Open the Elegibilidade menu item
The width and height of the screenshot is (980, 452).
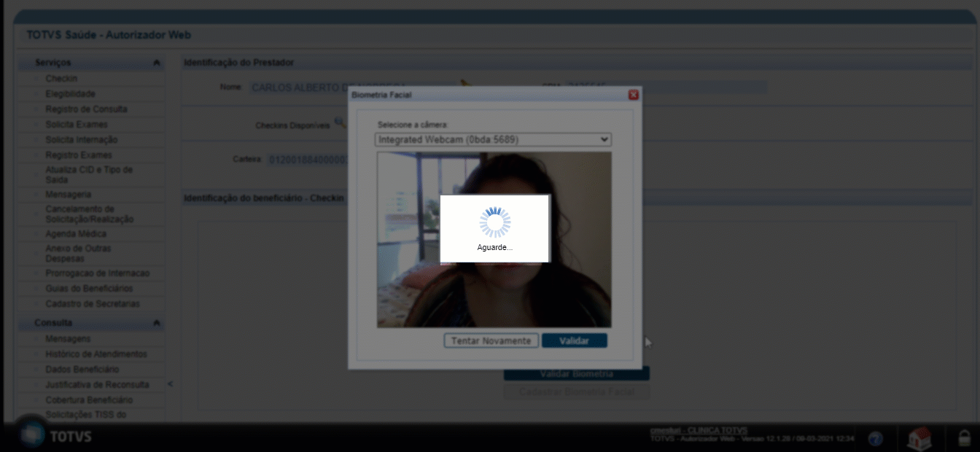click(x=70, y=94)
